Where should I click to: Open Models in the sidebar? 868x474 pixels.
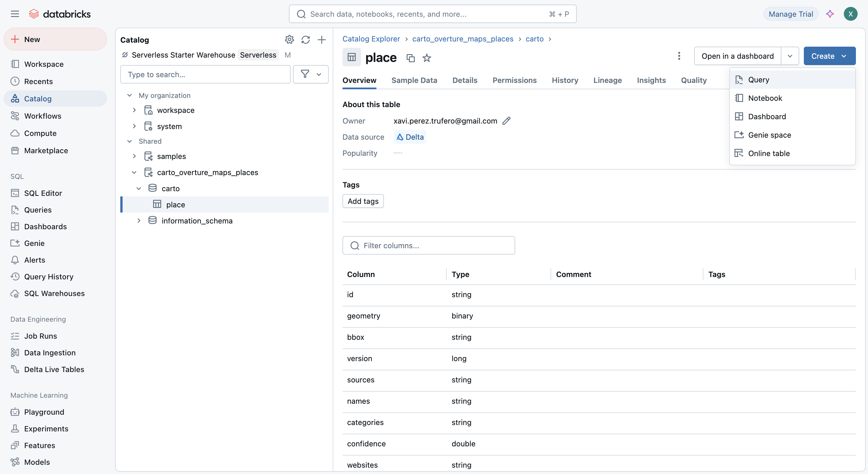(55, 462)
